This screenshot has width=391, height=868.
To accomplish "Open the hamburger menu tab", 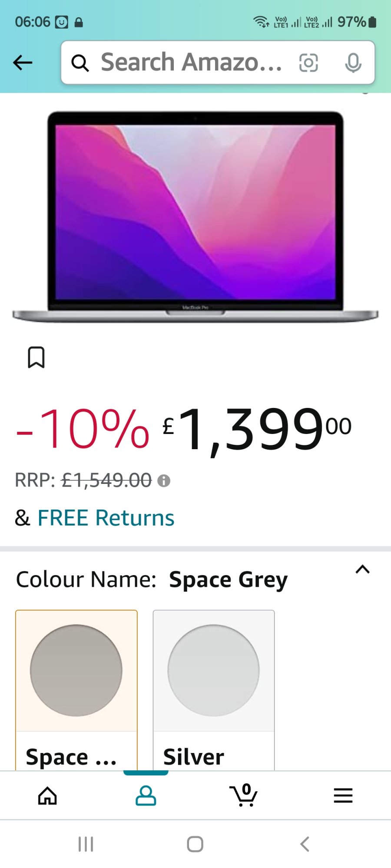I will pyautogui.click(x=343, y=796).
